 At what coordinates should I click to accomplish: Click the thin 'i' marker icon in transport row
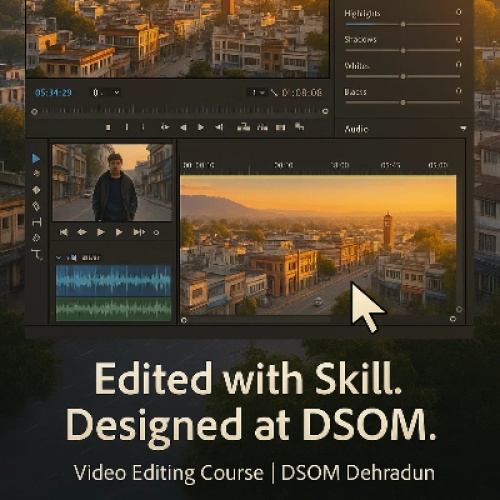143,127
